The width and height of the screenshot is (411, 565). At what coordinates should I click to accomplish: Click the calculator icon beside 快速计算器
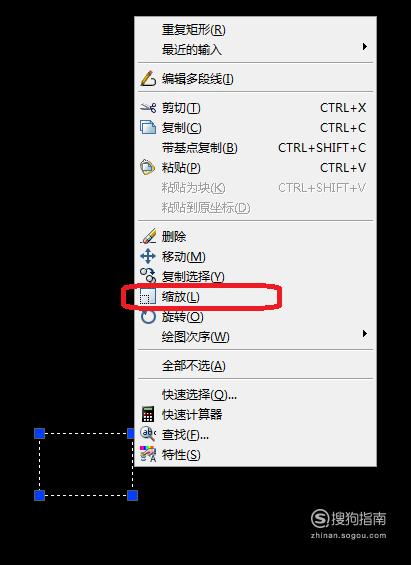pos(148,414)
